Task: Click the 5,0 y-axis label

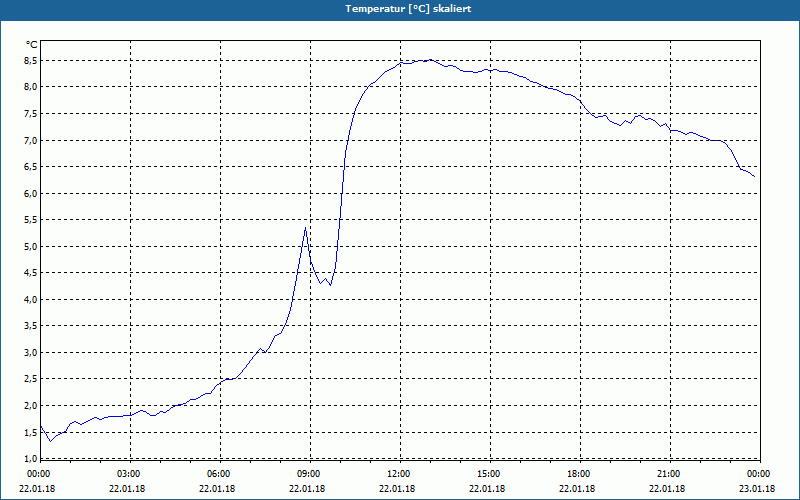Action: [31, 246]
